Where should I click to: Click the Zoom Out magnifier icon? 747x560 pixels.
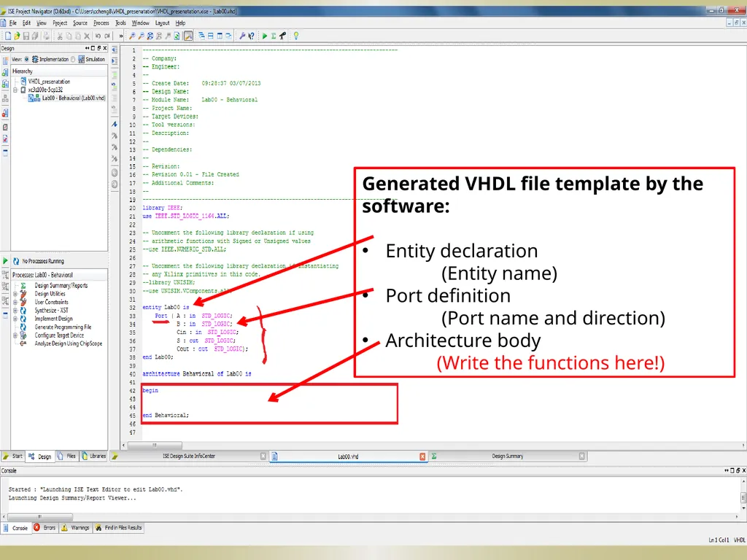pos(141,36)
